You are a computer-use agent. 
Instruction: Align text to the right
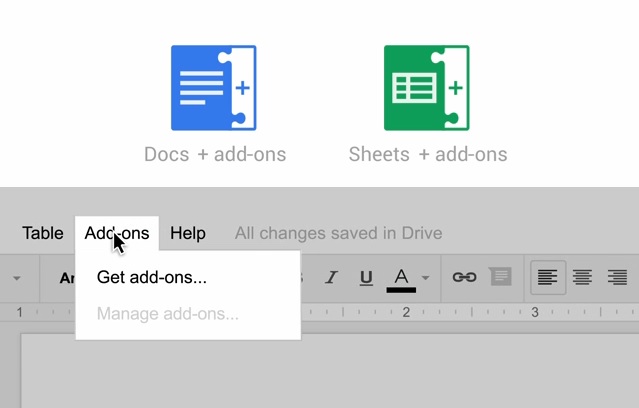click(617, 277)
